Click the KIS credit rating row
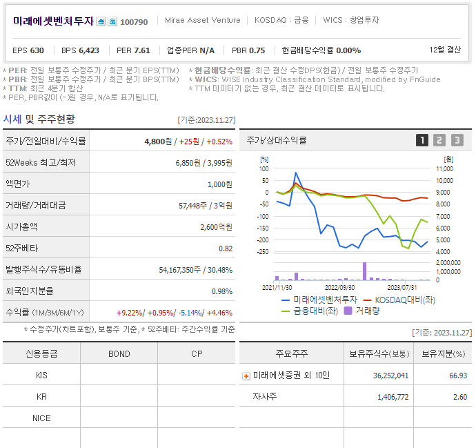This screenshot has width=476, height=448. pyautogui.click(x=119, y=376)
